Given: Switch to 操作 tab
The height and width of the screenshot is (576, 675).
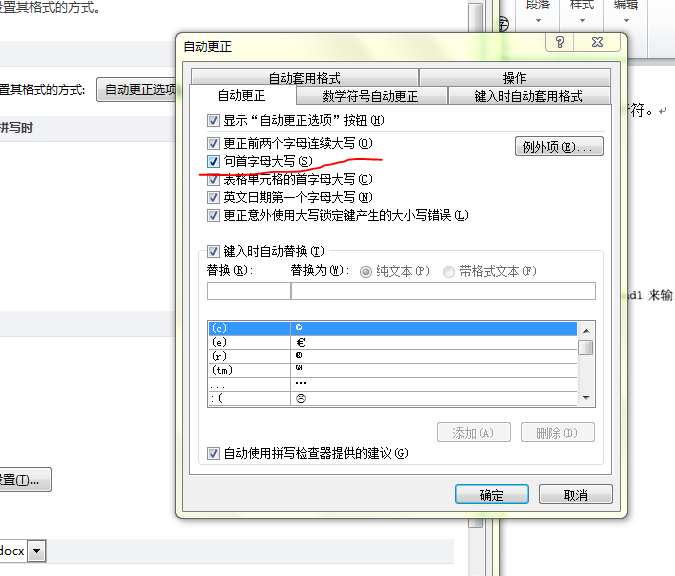Looking at the screenshot, I should pos(514,77).
